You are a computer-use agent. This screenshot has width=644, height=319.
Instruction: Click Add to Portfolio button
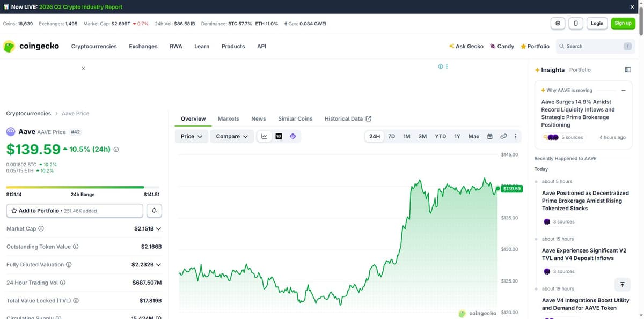(75, 211)
